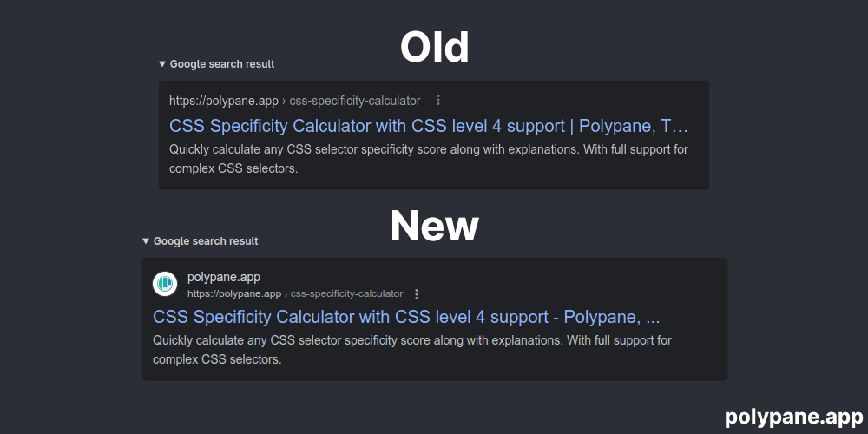The width and height of the screenshot is (868, 434).
Task: Click https://polypane.app URL in Old result
Action: [x=224, y=101]
